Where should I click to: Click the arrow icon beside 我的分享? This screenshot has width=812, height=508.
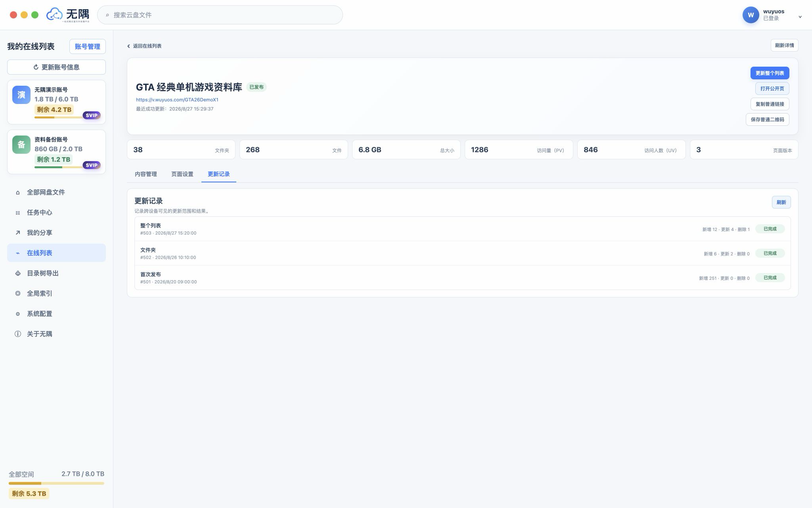click(x=18, y=233)
